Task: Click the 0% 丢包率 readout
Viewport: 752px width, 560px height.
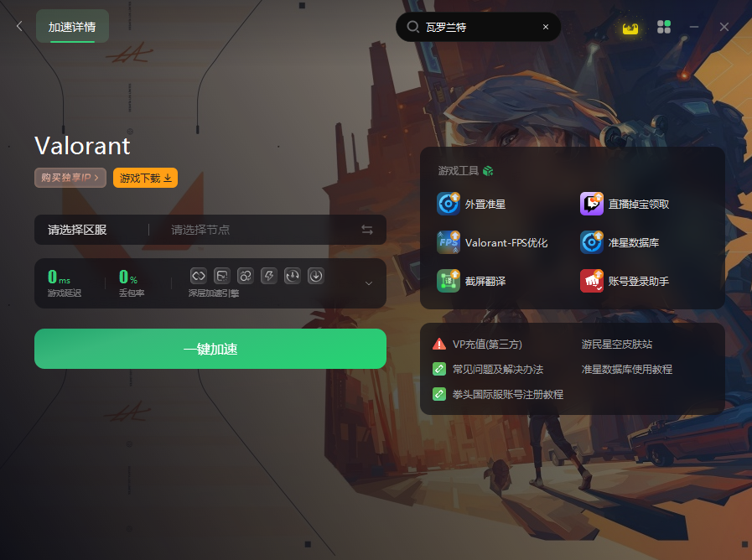Action: coord(132,283)
